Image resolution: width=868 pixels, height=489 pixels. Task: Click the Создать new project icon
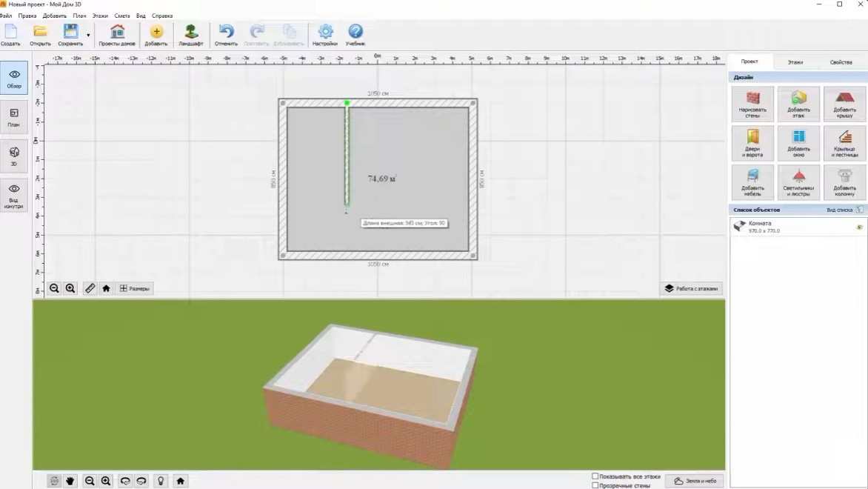10,35
